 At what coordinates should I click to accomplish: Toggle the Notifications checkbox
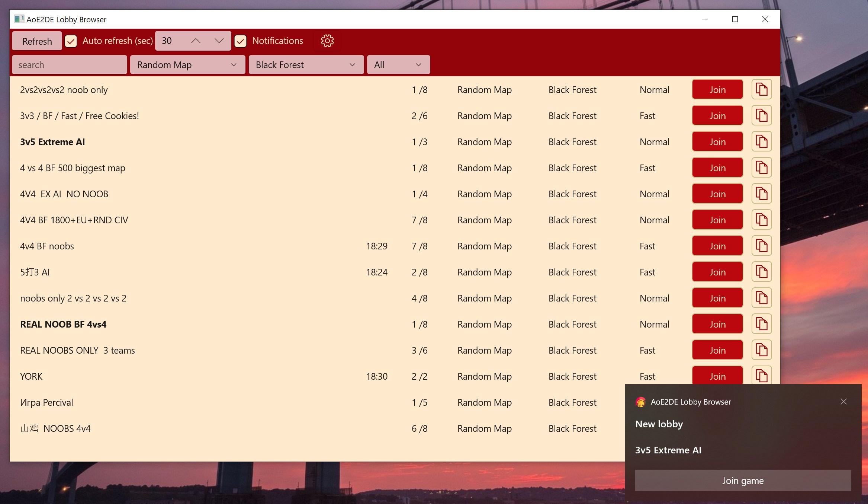click(240, 41)
